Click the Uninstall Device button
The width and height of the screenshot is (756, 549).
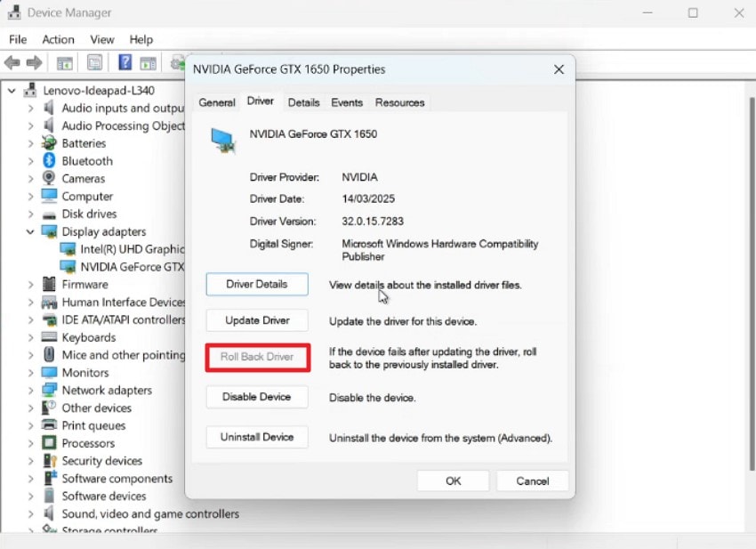(257, 437)
